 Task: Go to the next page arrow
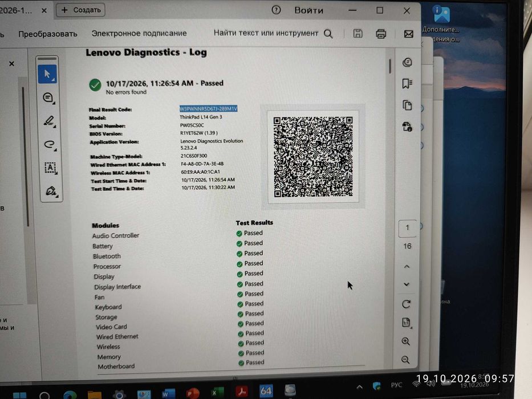point(407,284)
